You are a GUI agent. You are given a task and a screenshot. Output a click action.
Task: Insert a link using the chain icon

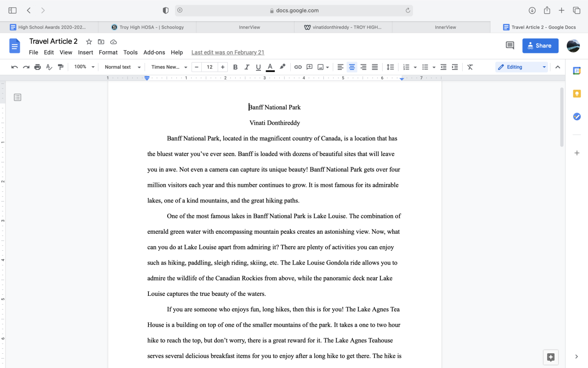click(x=298, y=67)
